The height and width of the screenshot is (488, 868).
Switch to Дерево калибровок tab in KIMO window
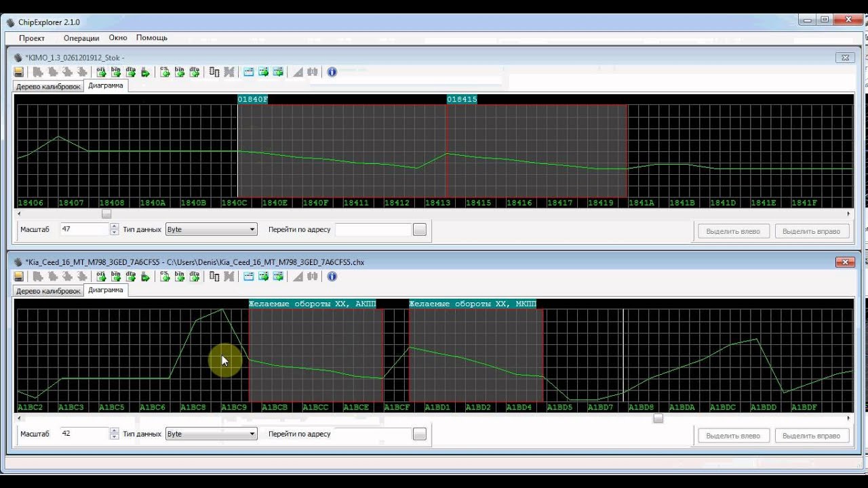[48, 87]
